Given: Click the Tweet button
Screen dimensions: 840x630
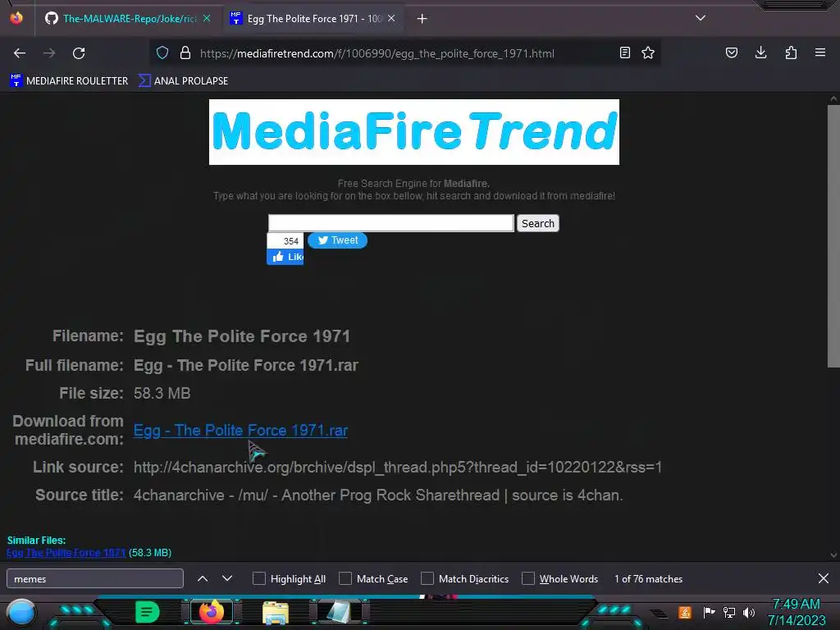Looking at the screenshot, I should [337, 240].
